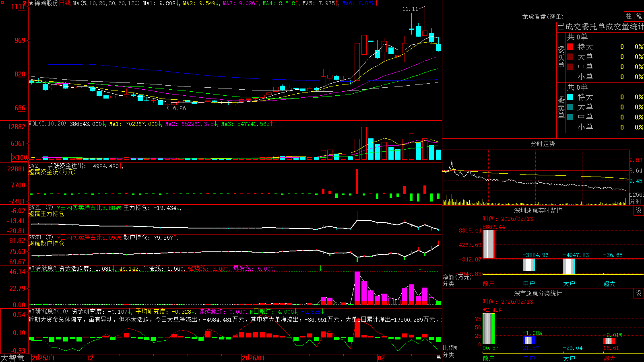Image resolution: width=644 pixels, height=362 pixels.
Task: Click dark red 中单 buy-order color swatch
Action: (x=570, y=67)
